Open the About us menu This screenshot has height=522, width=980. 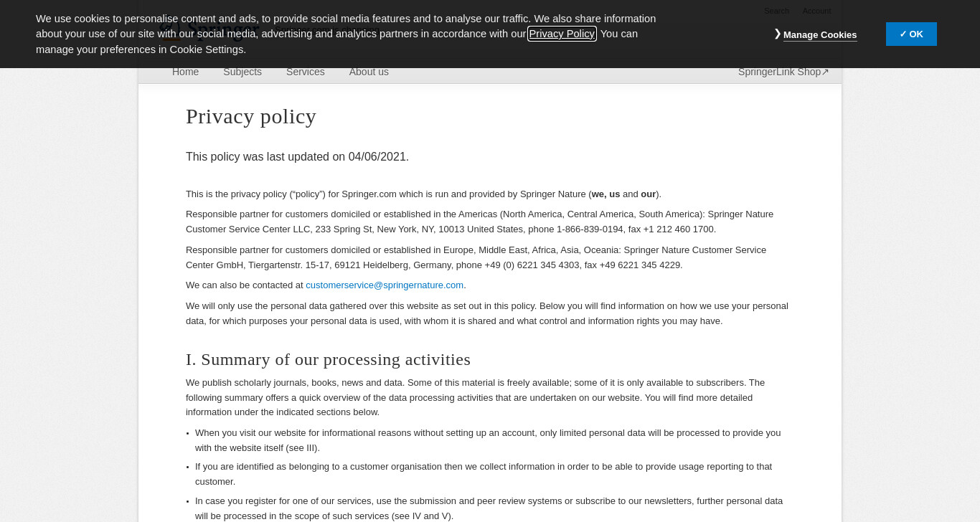(x=369, y=72)
